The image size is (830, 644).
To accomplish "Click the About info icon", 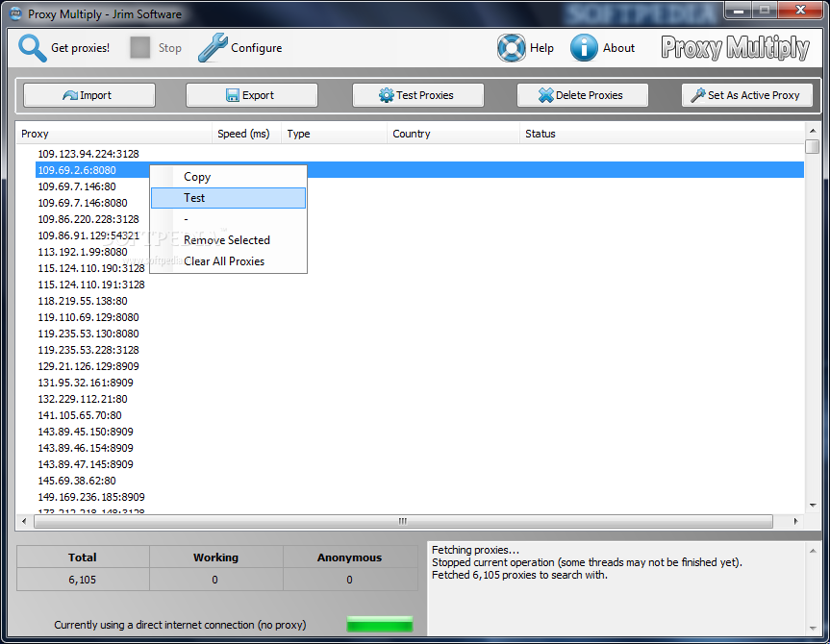I will click(584, 48).
